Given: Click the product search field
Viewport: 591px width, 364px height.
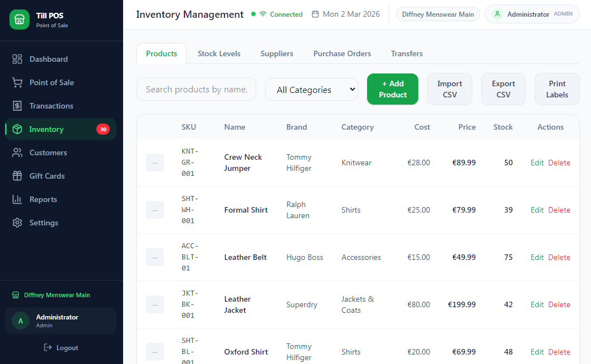Looking at the screenshot, I should pyautogui.click(x=196, y=89).
